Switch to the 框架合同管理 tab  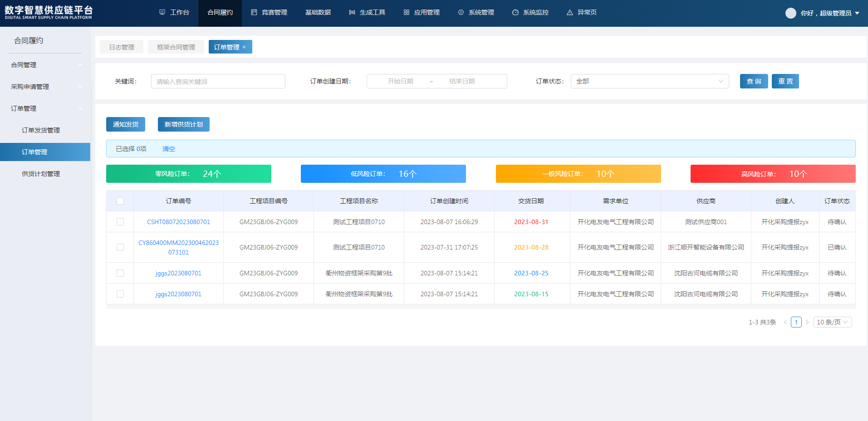(176, 47)
